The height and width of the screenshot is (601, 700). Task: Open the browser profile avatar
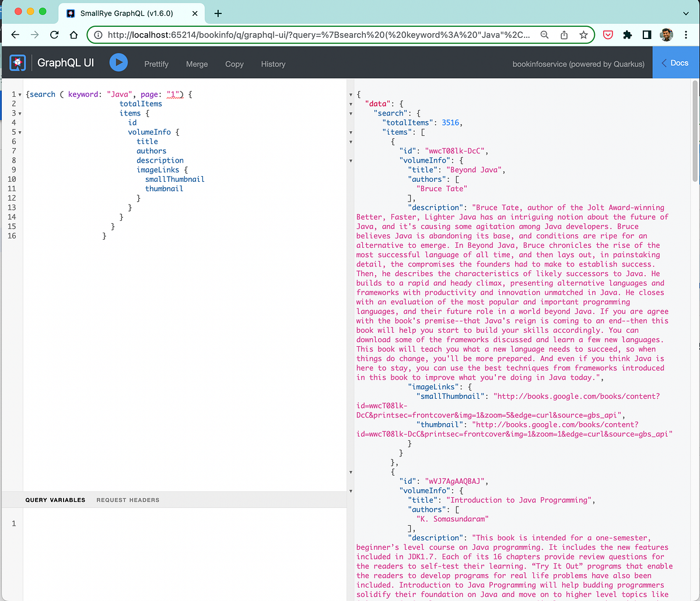click(666, 35)
